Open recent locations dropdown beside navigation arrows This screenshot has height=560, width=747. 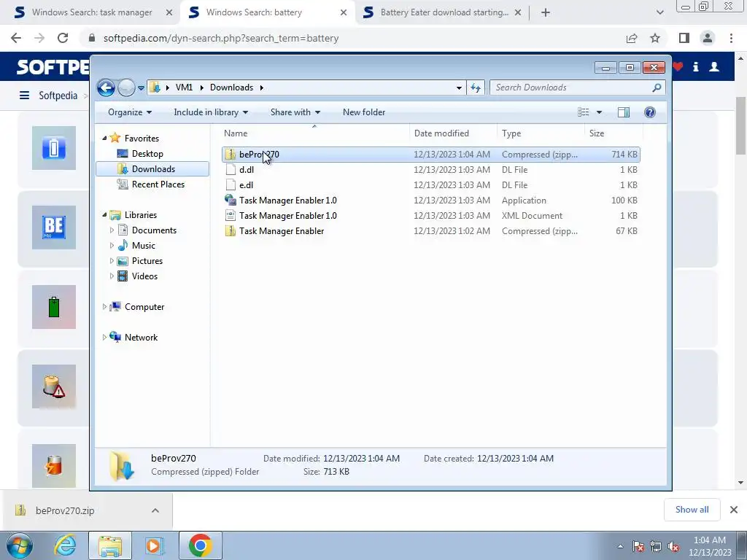click(x=141, y=88)
